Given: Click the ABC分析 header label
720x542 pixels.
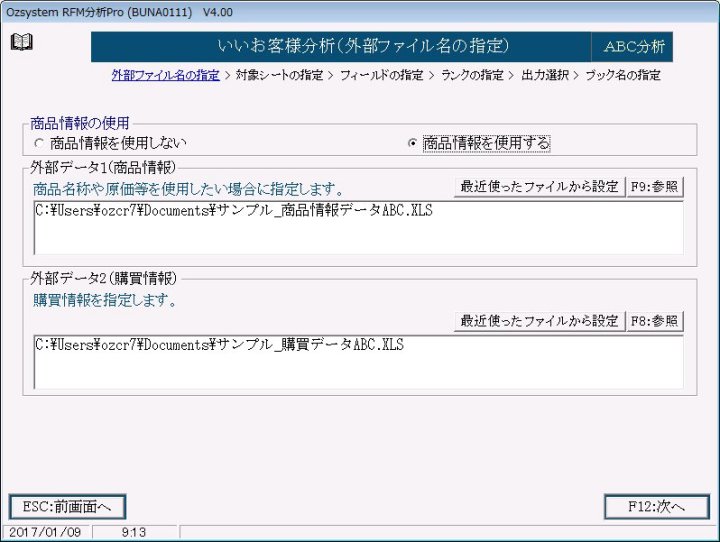Looking at the screenshot, I should tap(634, 46).
